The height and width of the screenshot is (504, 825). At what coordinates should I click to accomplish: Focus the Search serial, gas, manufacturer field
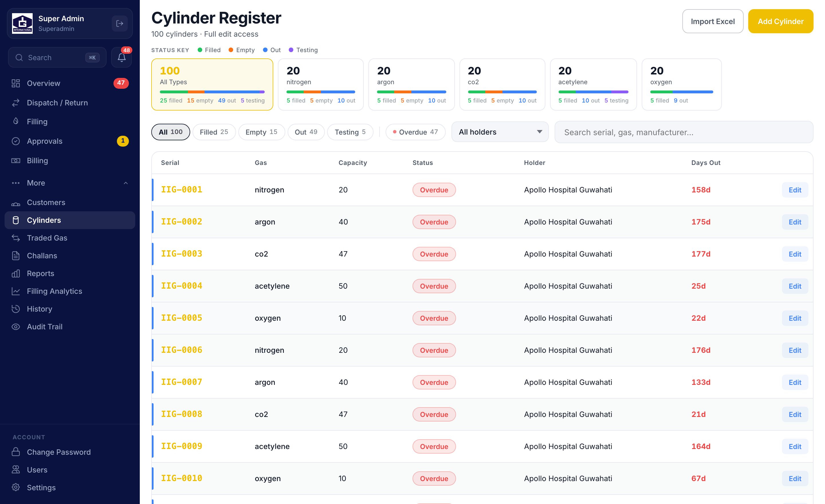(x=684, y=132)
